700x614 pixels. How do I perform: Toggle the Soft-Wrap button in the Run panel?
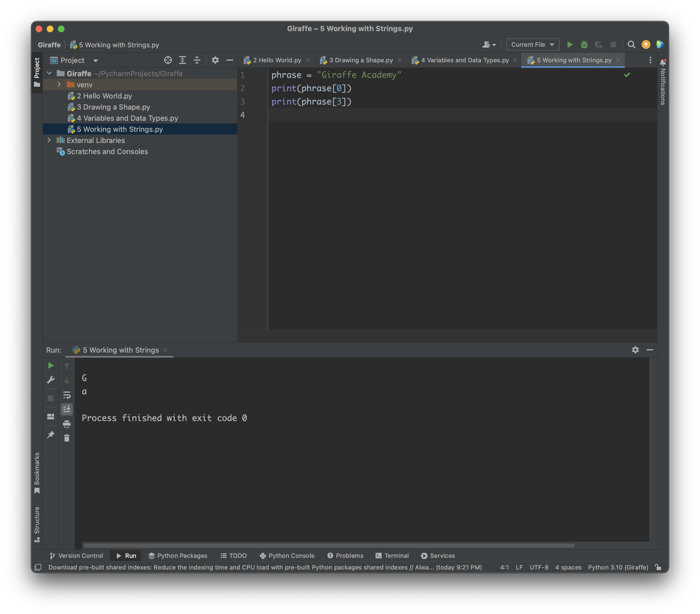click(67, 395)
